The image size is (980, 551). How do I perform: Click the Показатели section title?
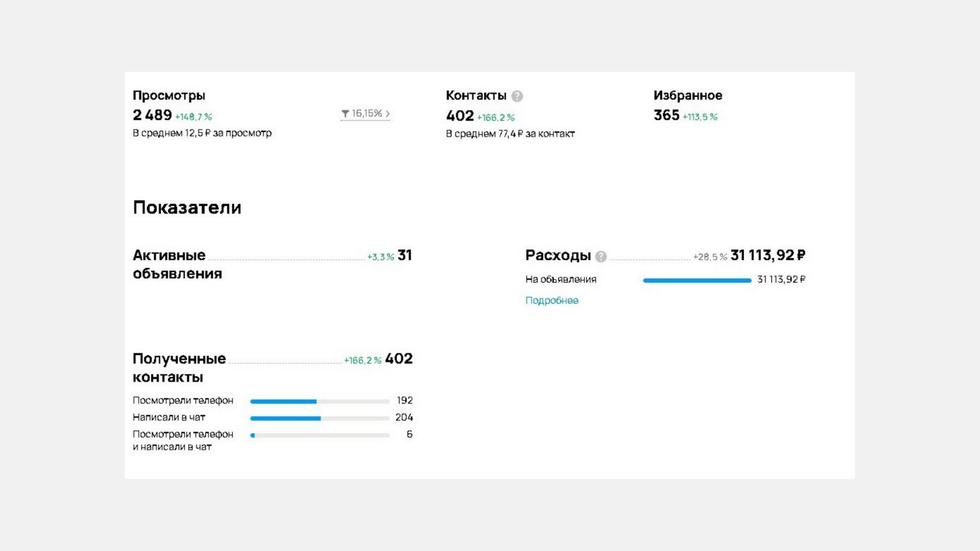pos(187,208)
